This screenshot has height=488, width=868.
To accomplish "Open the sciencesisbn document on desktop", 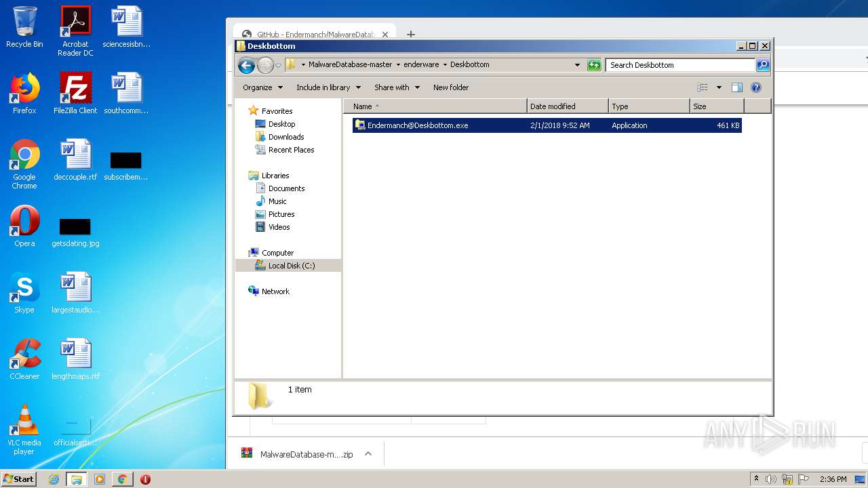I will coord(126,27).
